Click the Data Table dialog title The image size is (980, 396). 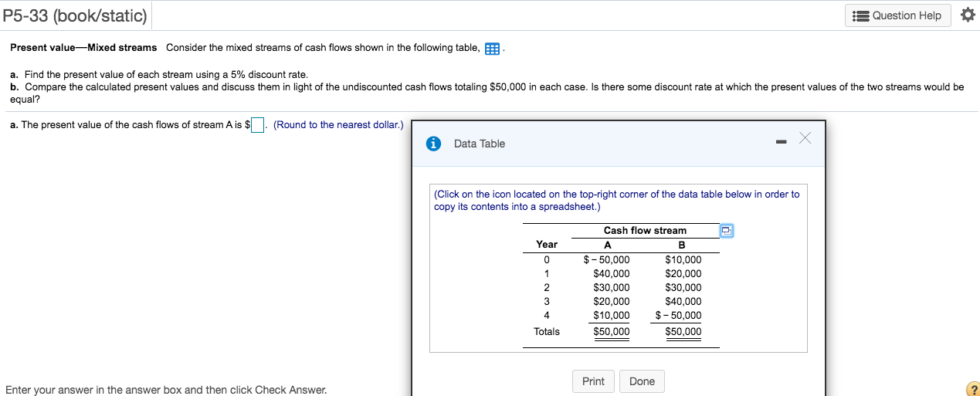tap(480, 144)
